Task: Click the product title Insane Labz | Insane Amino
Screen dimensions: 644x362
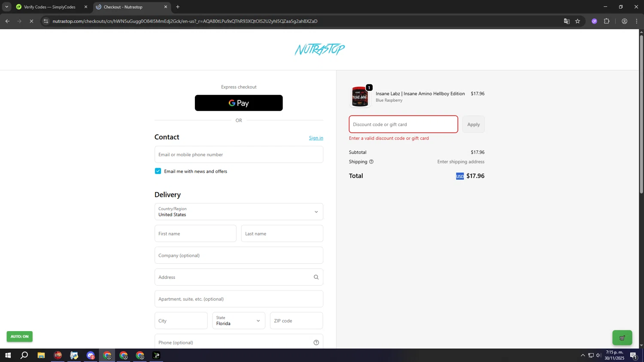Action: click(420, 94)
